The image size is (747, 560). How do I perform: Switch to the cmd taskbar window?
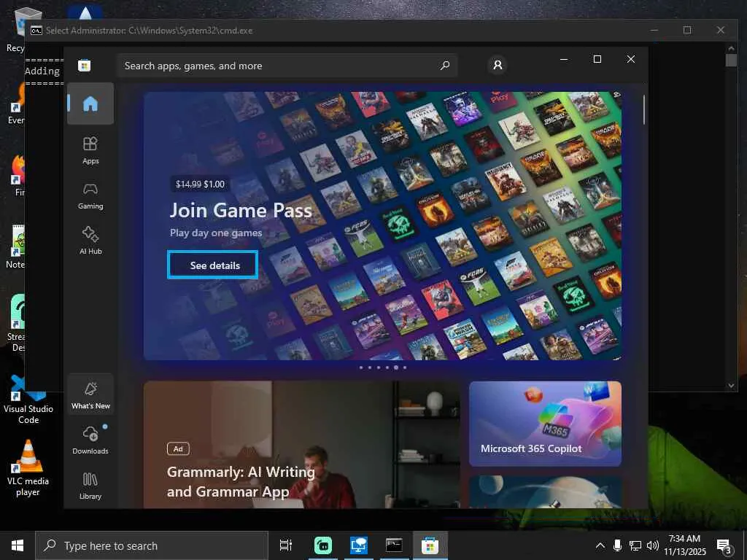click(x=394, y=545)
